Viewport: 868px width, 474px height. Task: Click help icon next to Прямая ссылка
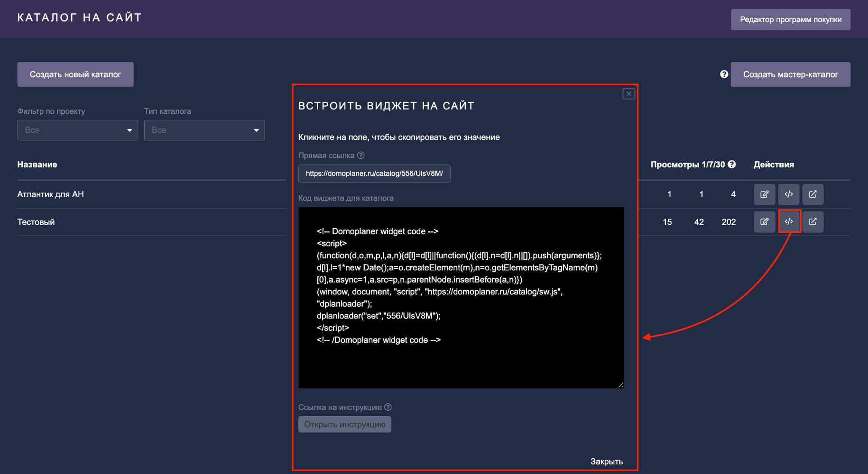point(361,155)
